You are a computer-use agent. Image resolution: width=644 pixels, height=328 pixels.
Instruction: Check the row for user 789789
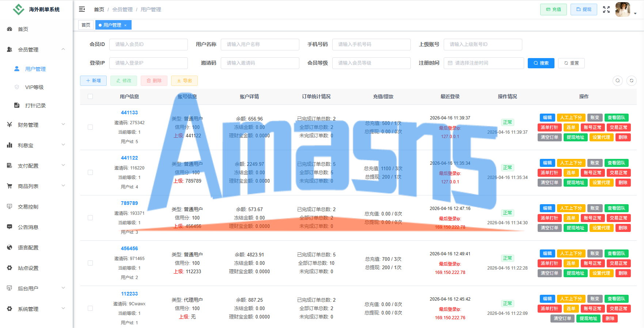pyautogui.click(x=90, y=218)
